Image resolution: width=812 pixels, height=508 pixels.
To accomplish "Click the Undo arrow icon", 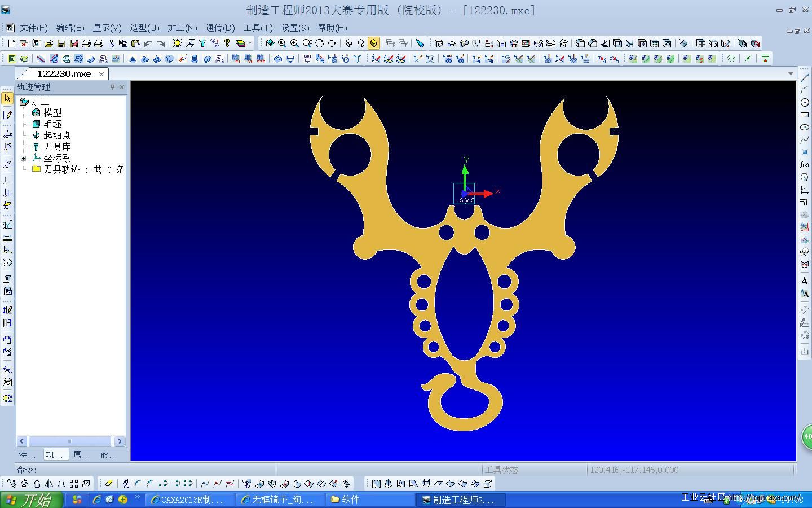I will (148, 43).
